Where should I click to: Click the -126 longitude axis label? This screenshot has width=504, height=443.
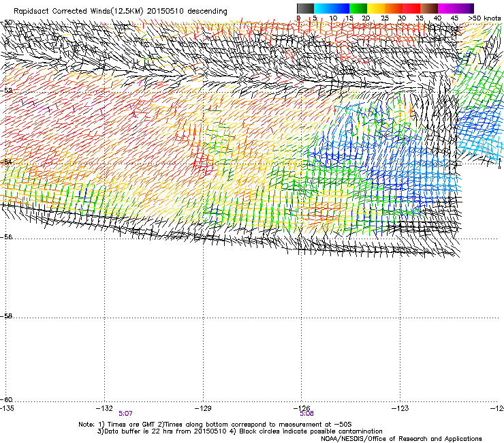click(302, 408)
